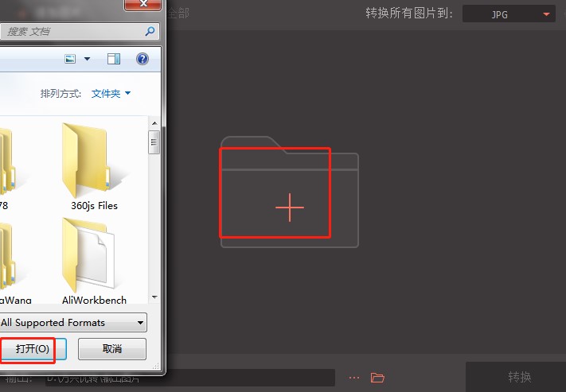This screenshot has width=566, height=392.
Task: Click the 排列方式 label
Action: [x=61, y=94]
